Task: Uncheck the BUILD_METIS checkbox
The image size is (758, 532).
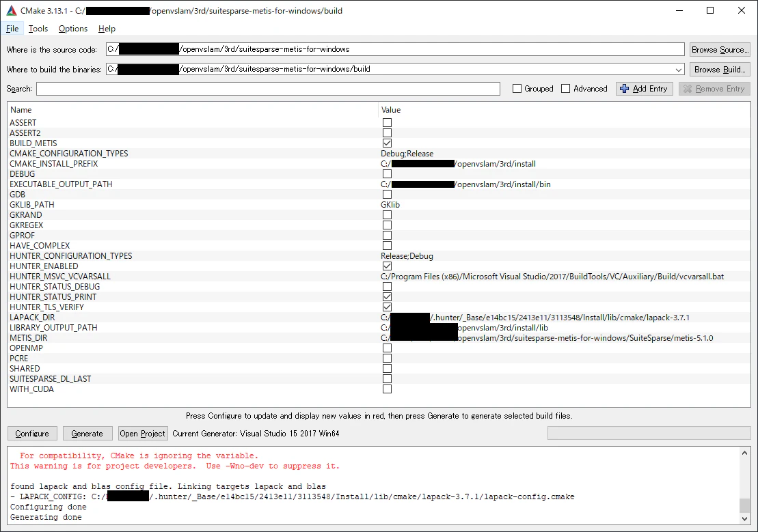Action: pyautogui.click(x=387, y=143)
